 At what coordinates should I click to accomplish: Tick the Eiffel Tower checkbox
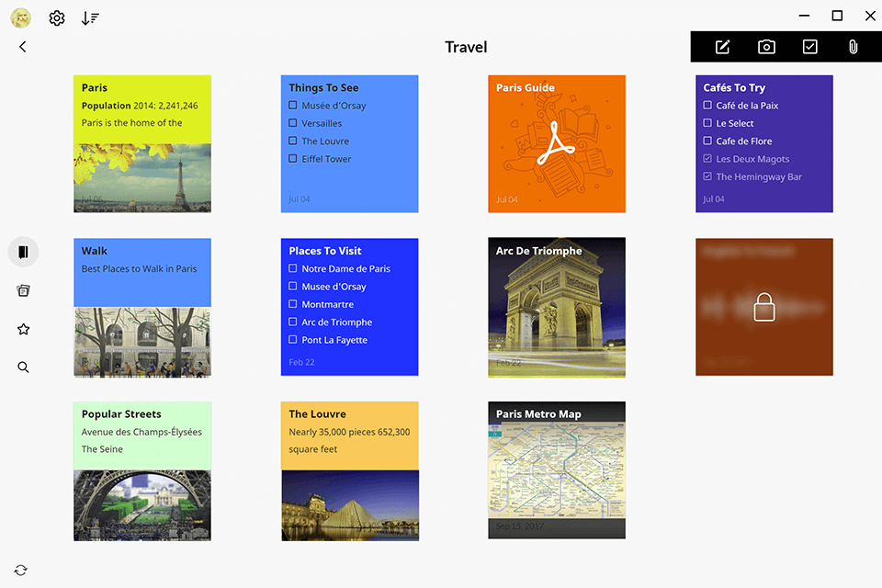(292, 159)
